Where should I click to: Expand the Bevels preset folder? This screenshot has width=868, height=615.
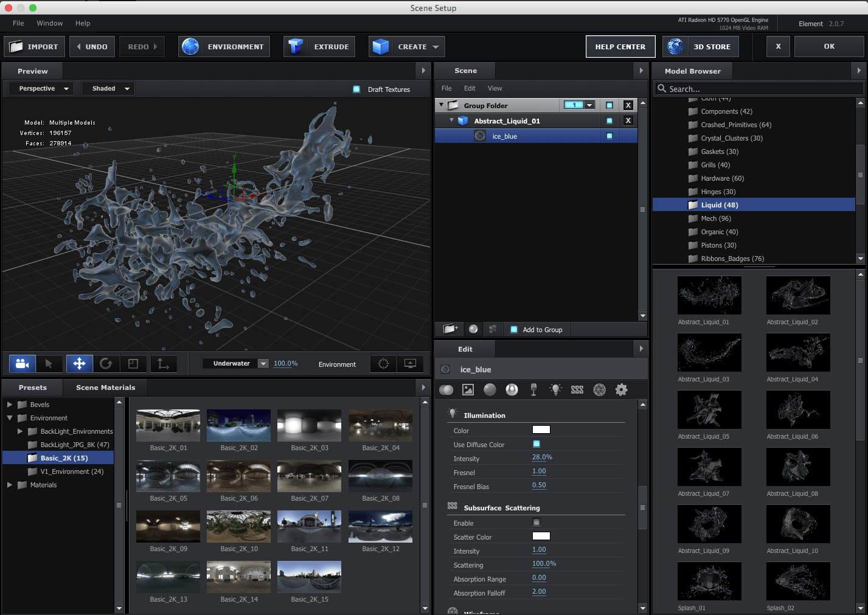point(9,405)
